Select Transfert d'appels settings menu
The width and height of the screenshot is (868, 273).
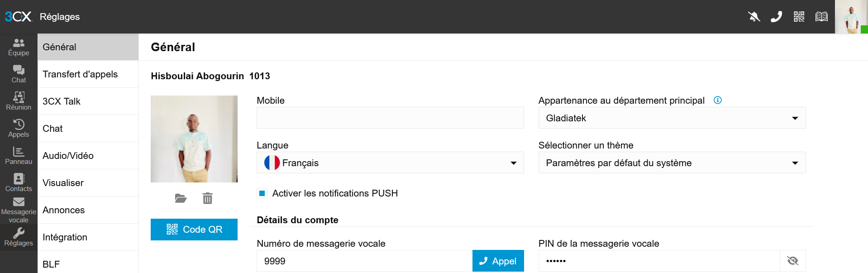coord(88,74)
